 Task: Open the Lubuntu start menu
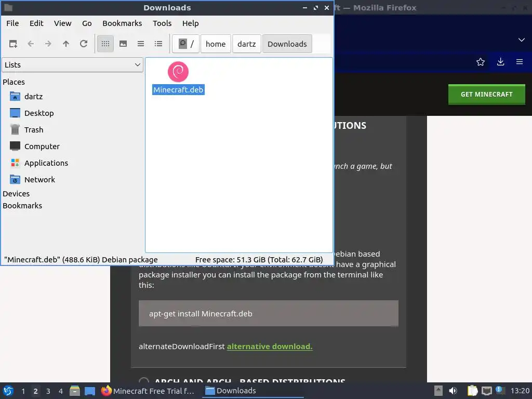click(8, 391)
